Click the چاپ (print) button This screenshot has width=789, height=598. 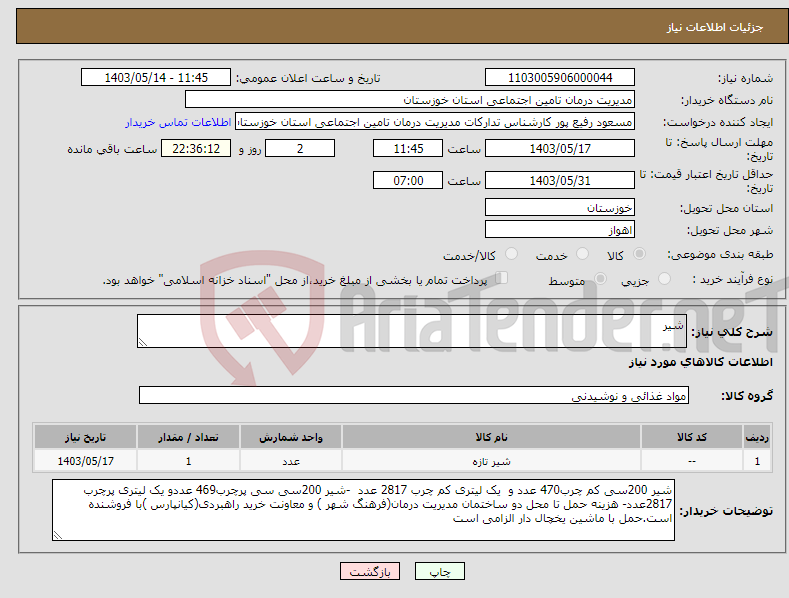coord(439,571)
